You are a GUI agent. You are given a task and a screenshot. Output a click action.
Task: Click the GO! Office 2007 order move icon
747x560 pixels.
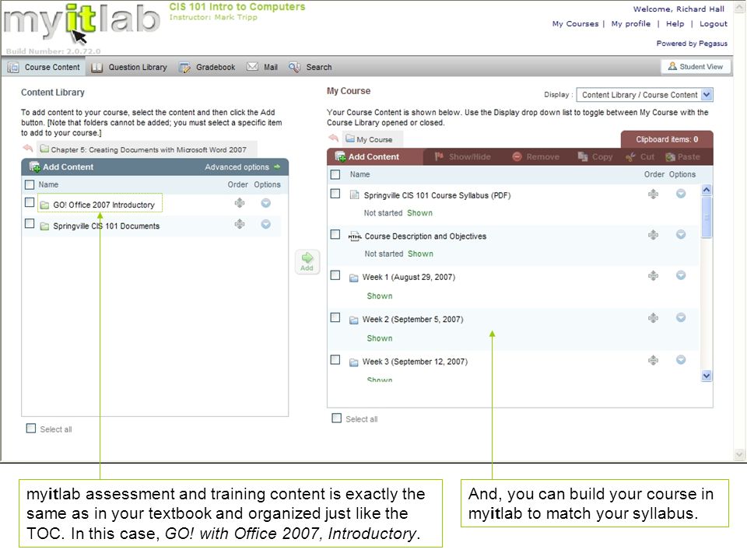[x=240, y=203]
